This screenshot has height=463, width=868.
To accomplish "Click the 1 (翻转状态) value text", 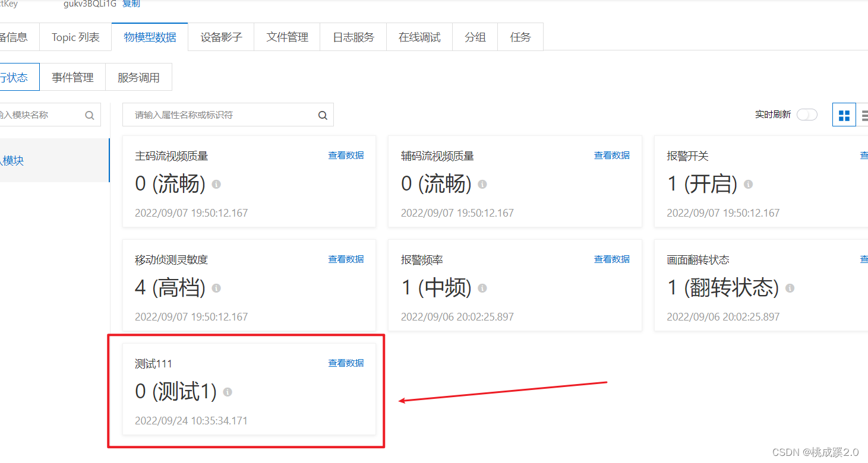I will [x=722, y=288].
